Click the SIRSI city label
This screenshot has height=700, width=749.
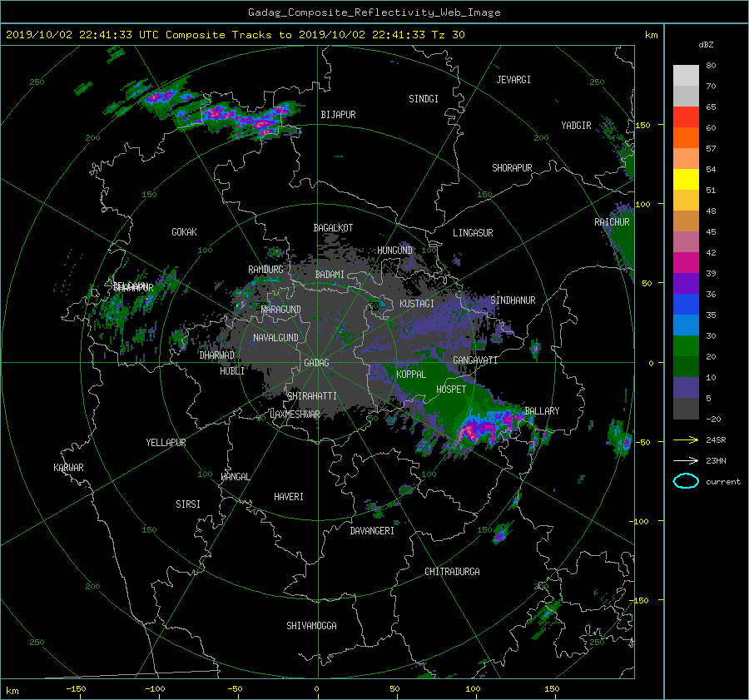[x=188, y=504]
